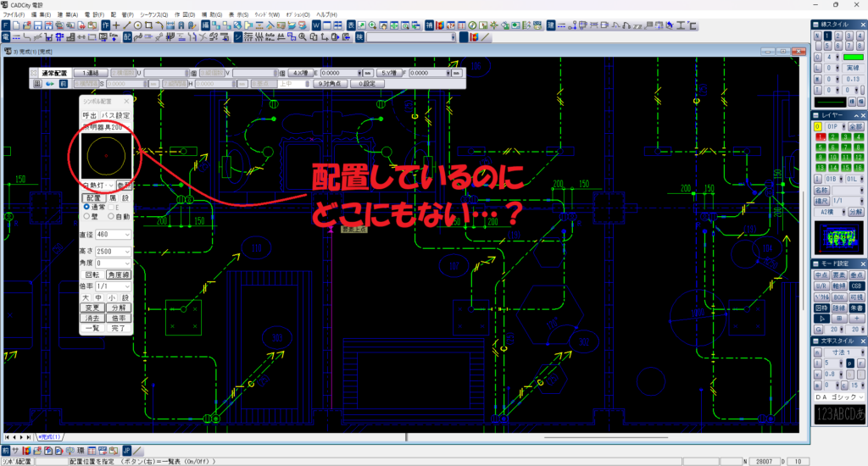Select the circle drawing tool
This screenshot has height=466, width=868.
(138, 25)
